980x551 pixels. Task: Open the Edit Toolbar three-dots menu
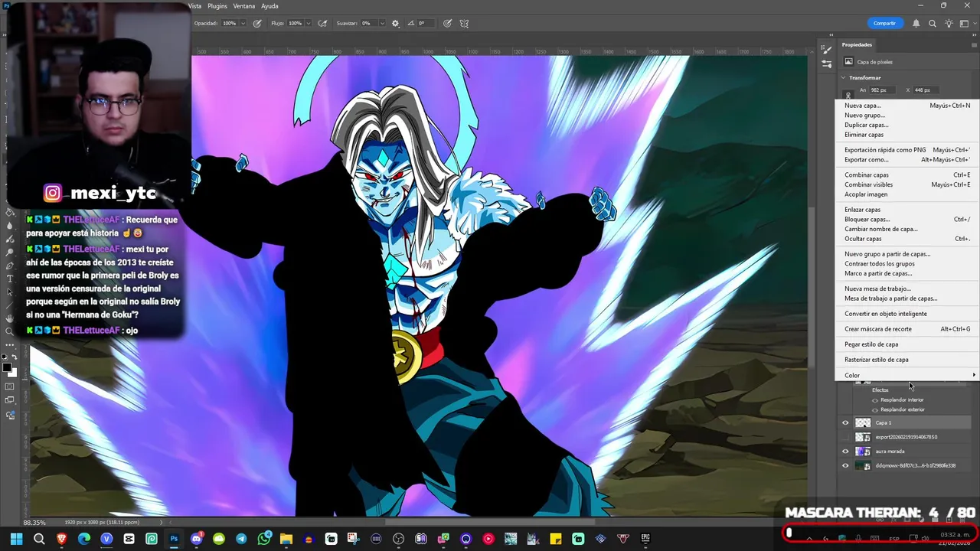9,344
